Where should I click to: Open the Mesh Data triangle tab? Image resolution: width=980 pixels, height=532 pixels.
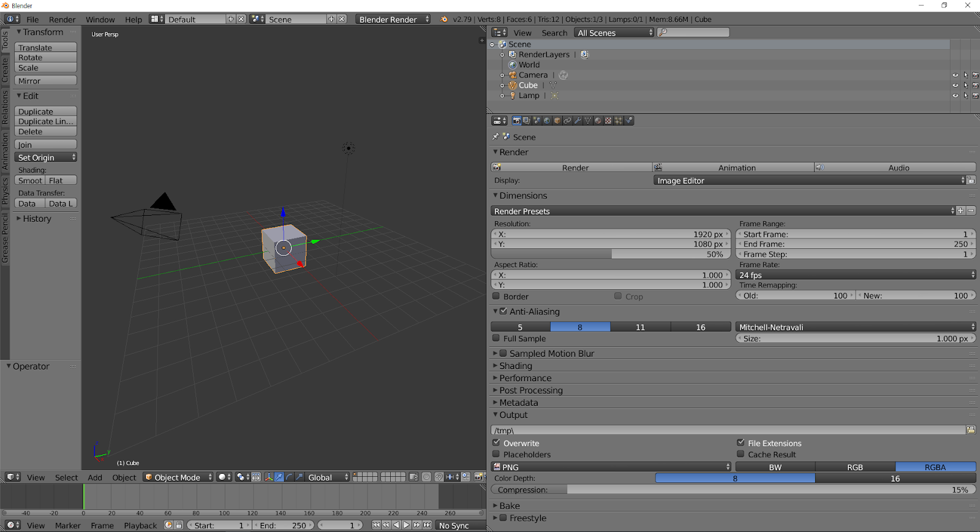click(588, 121)
